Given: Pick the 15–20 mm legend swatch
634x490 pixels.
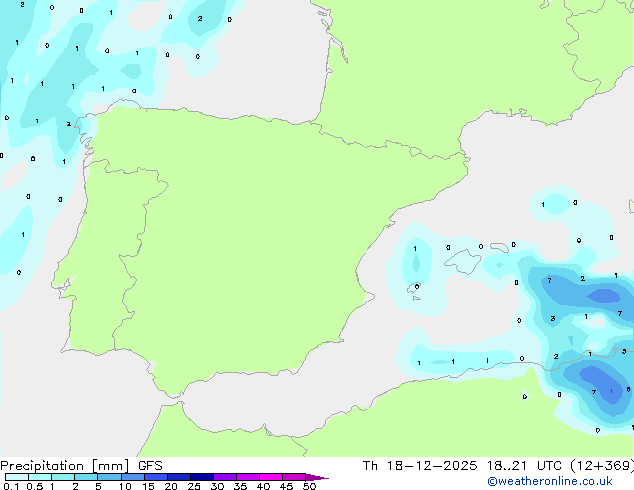Looking at the screenshot, I should coord(156,477).
